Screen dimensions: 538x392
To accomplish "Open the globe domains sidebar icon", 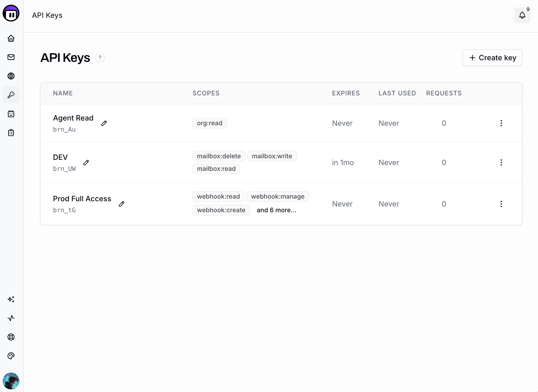I will click(x=11, y=76).
